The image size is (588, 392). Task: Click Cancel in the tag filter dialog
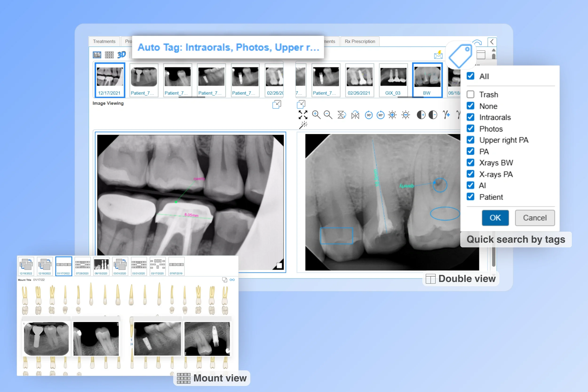tap(535, 218)
